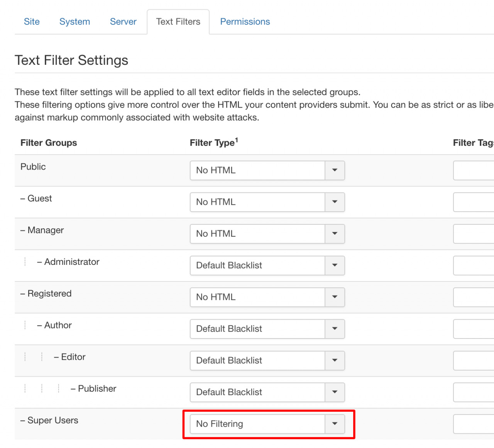The image size is (494, 448).
Task: Go to the Permissions tab
Action: pos(245,22)
